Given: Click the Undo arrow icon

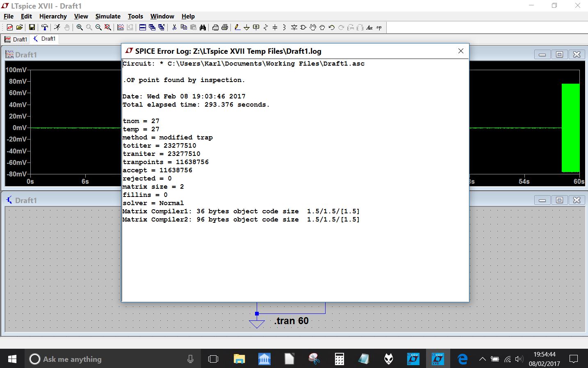Looking at the screenshot, I should (x=332, y=27).
